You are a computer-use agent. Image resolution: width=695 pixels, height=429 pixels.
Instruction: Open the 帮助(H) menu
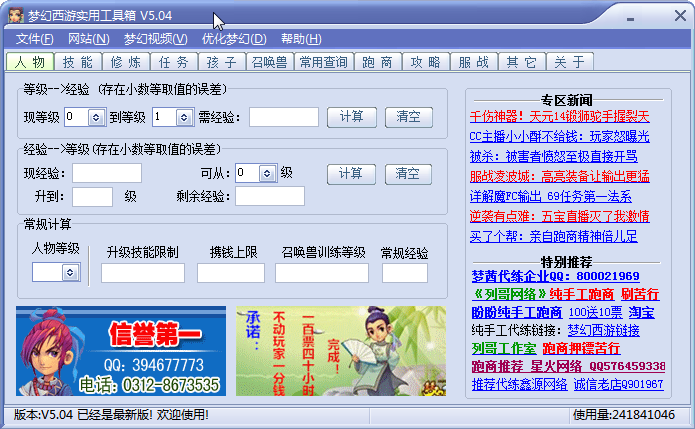coord(301,39)
